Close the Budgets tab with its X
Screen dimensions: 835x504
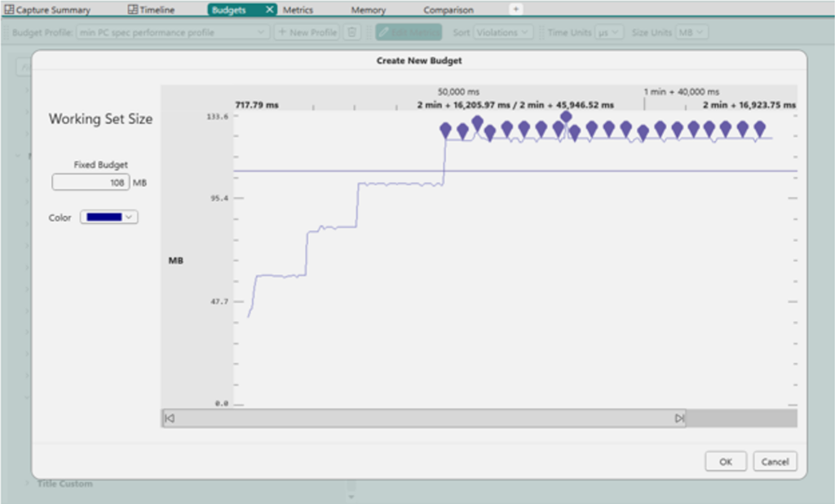pyautogui.click(x=271, y=10)
